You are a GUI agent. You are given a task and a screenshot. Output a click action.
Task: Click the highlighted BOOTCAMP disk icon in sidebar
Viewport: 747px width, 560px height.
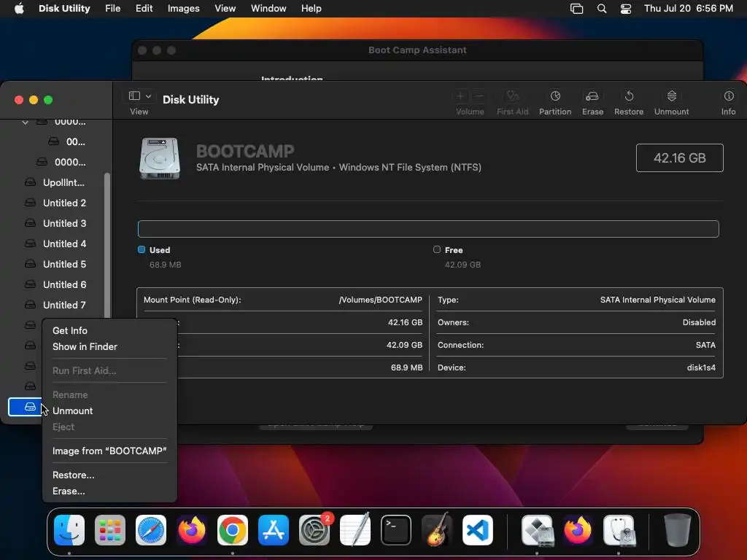point(30,407)
